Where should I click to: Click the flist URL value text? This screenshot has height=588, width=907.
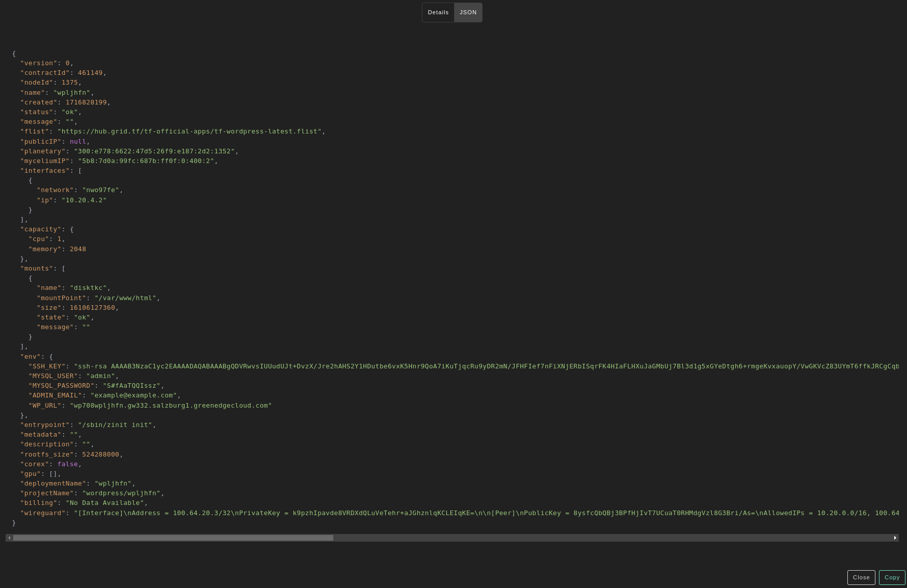tap(189, 131)
